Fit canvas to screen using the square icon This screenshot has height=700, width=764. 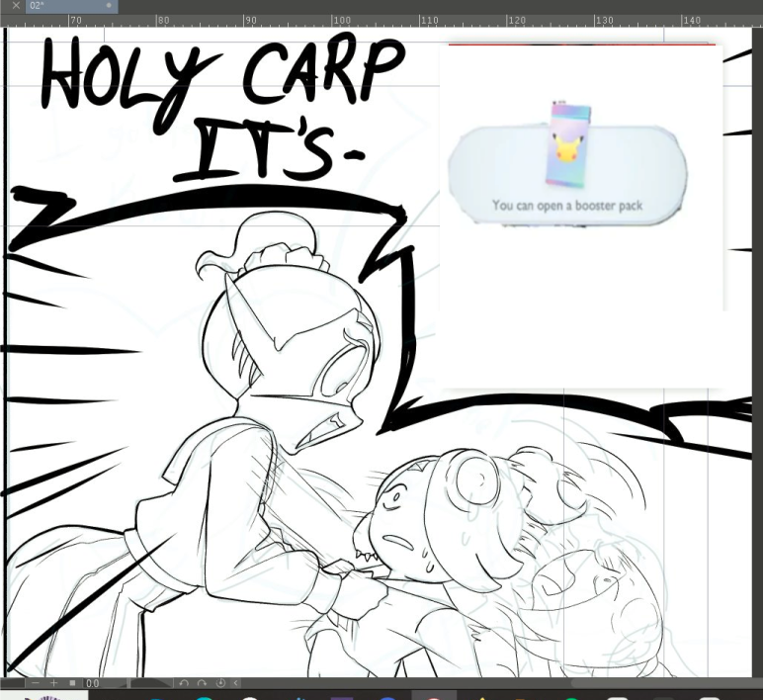pyautogui.click(x=72, y=683)
